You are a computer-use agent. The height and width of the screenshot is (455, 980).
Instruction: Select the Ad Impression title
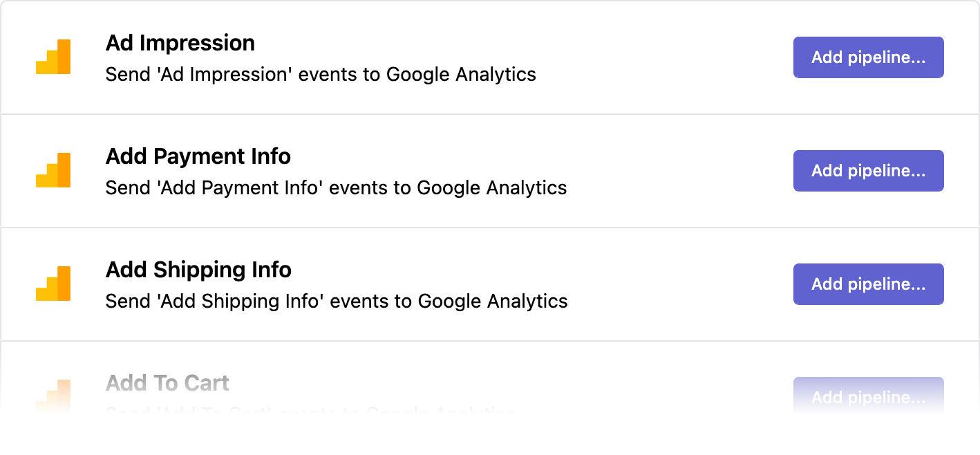pyautogui.click(x=180, y=43)
